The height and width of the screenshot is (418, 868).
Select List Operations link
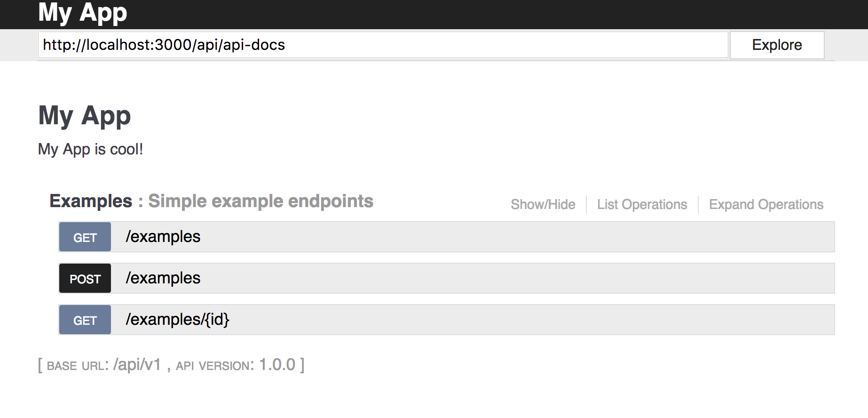coord(642,204)
